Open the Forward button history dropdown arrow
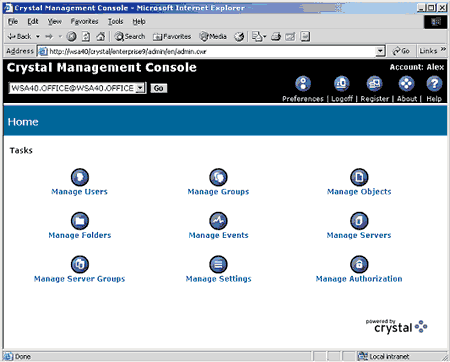This screenshot has height=362, width=450. (x=60, y=36)
